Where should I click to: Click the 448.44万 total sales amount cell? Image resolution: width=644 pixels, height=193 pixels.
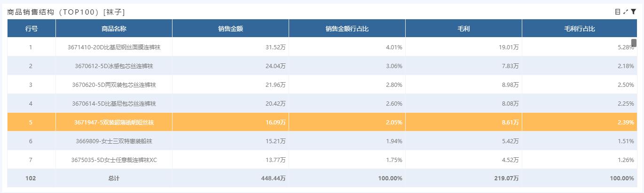tap(275, 178)
